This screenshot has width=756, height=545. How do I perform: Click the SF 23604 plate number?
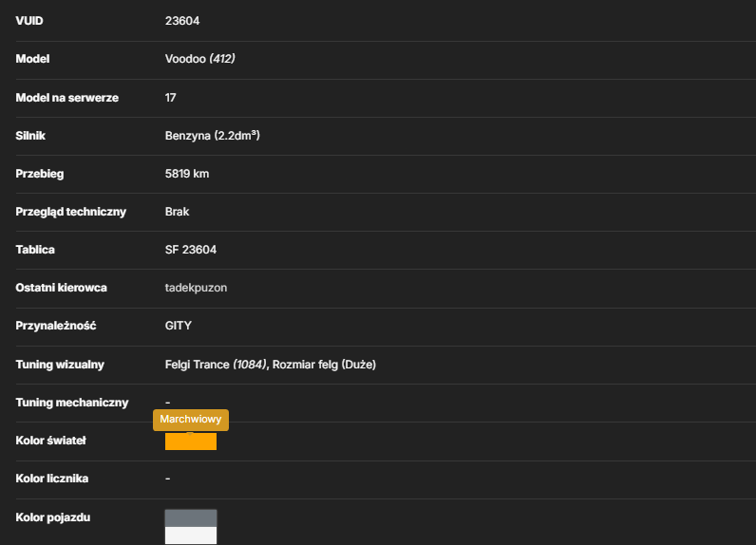point(191,250)
